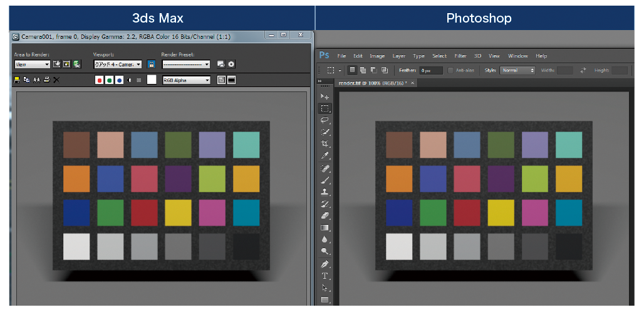The image size is (644, 315).
Task: Select the Pen tool in Photoshop
Action: (325, 264)
